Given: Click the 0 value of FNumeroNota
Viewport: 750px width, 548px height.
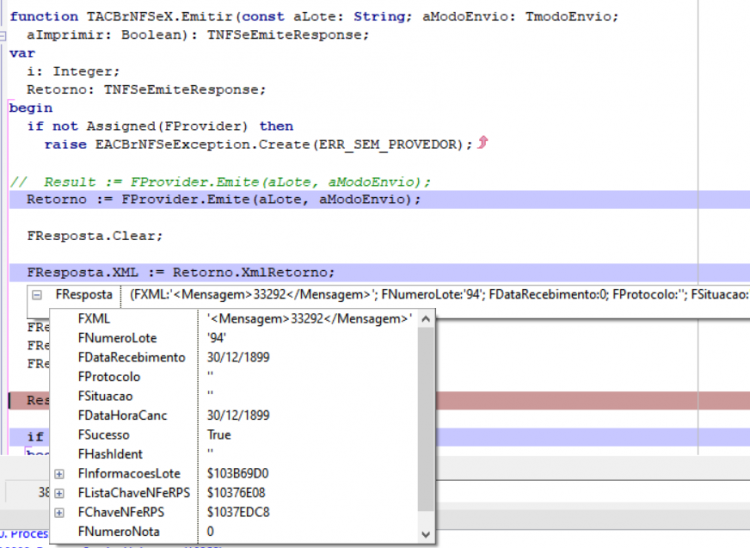Looking at the screenshot, I should coord(210,532).
